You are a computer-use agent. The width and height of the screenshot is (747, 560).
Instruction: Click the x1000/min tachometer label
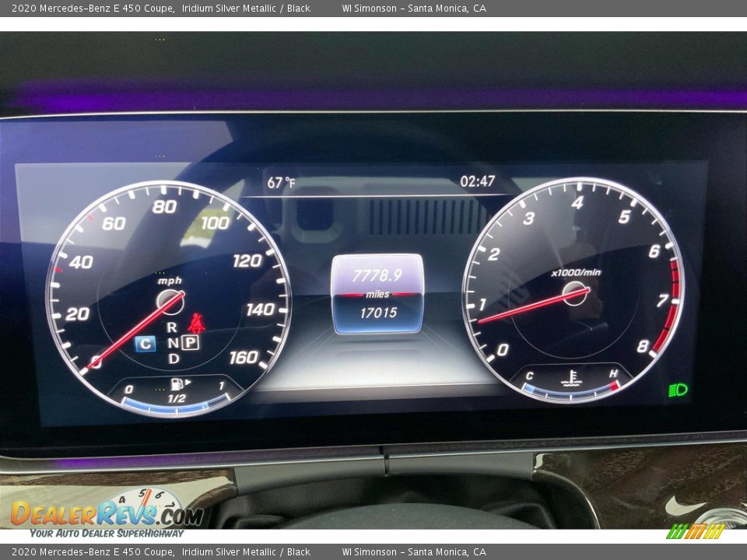click(576, 272)
